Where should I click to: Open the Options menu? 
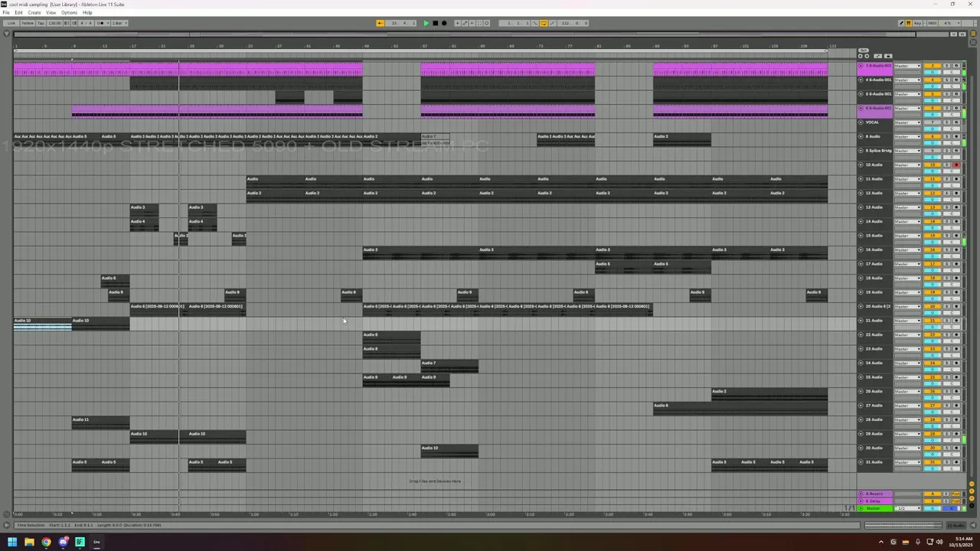click(x=69, y=12)
